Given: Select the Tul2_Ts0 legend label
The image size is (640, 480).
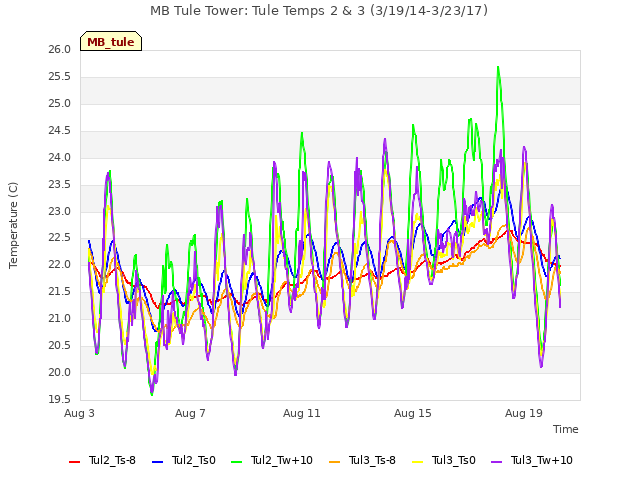Looking at the screenshot, I should coord(193,460).
